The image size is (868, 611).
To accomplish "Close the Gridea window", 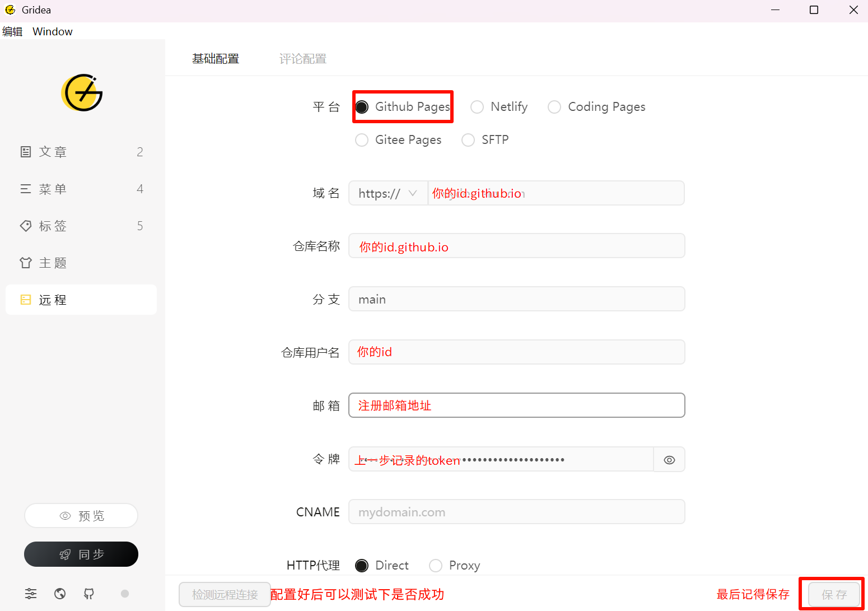I will (853, 10).
